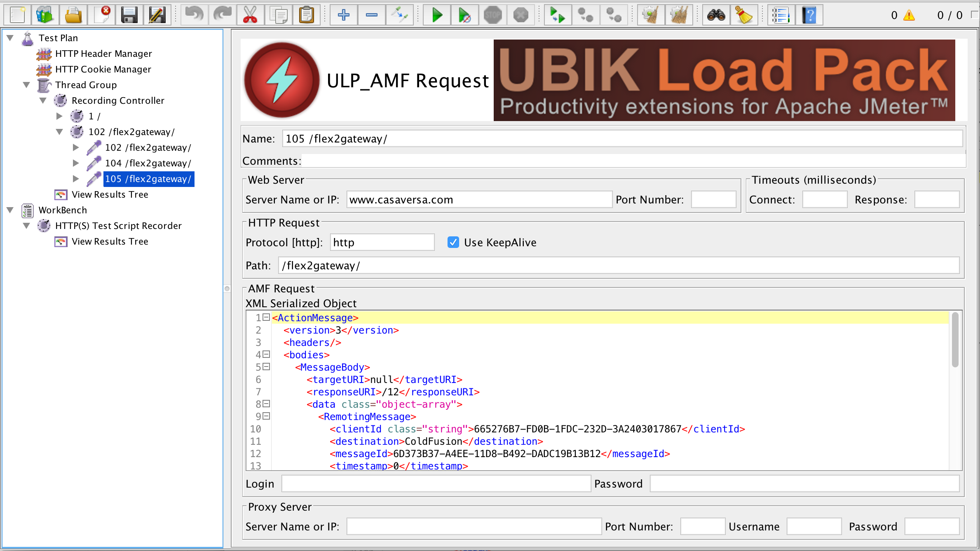Image resolution: width=980 pixels, height=551 pixels.
Task: Expand the 102 /flex2gateway/ sampler node
Action: pos(76,147)
